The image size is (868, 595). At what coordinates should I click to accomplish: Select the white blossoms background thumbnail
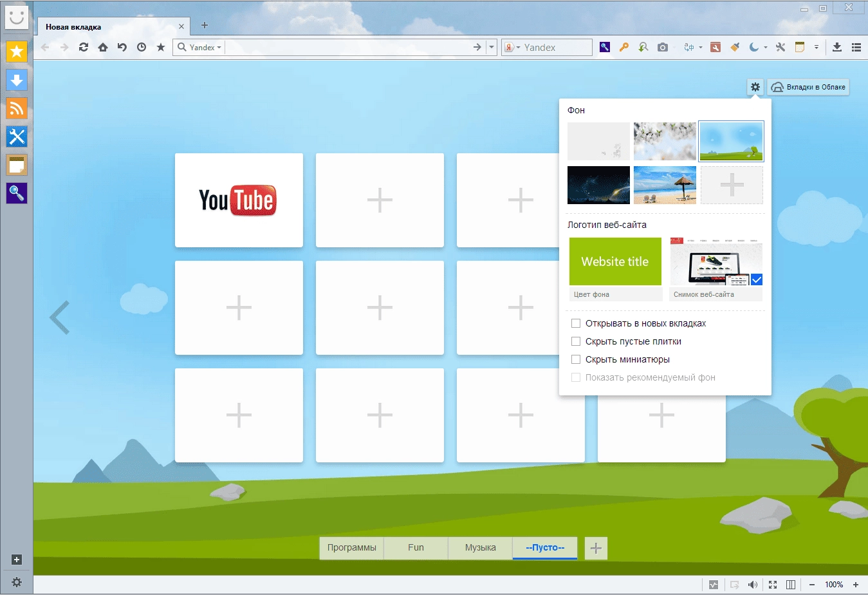665,141
